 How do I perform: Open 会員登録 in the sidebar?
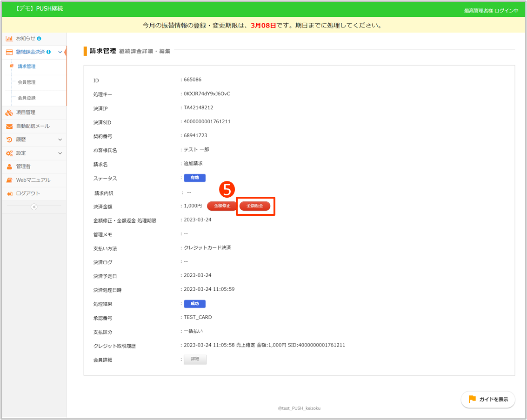27,98
